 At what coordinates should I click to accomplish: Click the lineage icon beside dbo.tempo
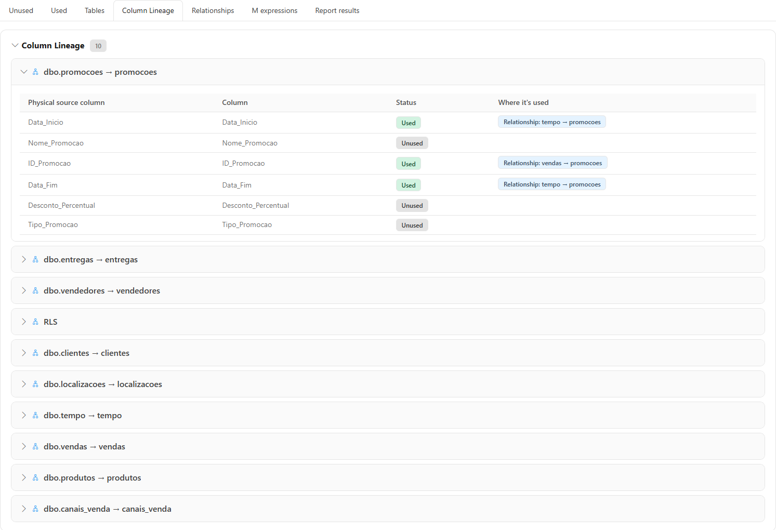pos(35,416)
